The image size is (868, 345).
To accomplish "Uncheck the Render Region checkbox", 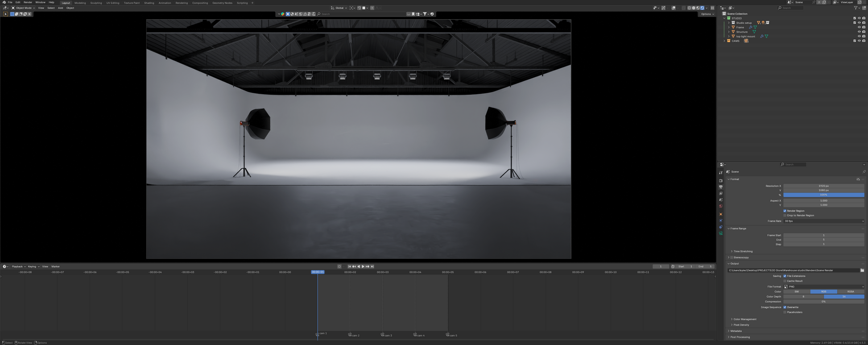I will (785, 211).
